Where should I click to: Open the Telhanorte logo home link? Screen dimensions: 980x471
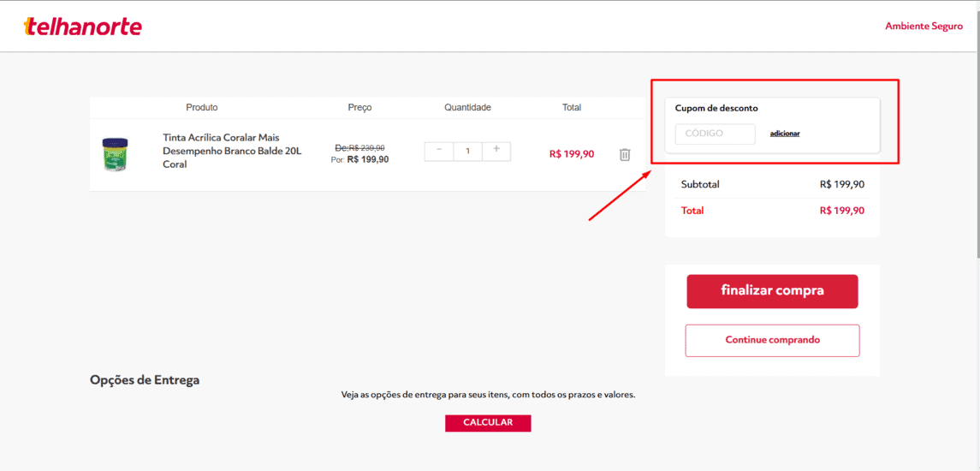coord(82,27)
